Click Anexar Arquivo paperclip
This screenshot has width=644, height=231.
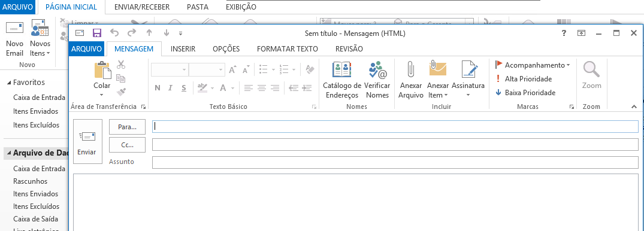(411, 80)
